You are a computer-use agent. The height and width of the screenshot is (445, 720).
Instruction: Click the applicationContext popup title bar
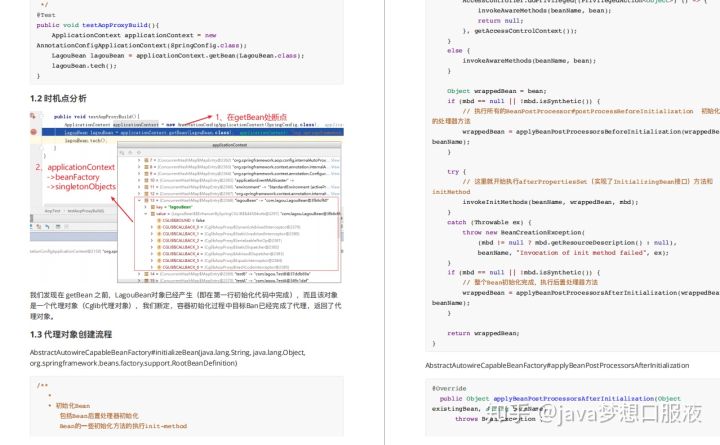click(x=229, y=145)
